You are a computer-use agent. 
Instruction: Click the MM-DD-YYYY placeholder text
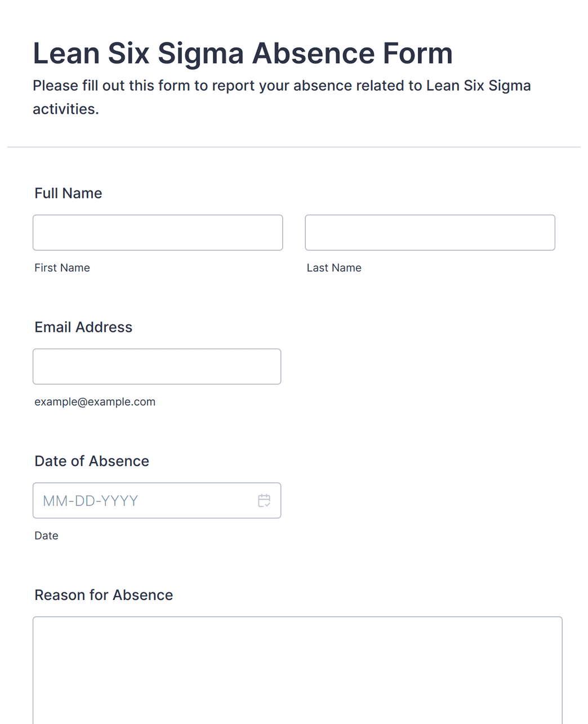[90, 501]
